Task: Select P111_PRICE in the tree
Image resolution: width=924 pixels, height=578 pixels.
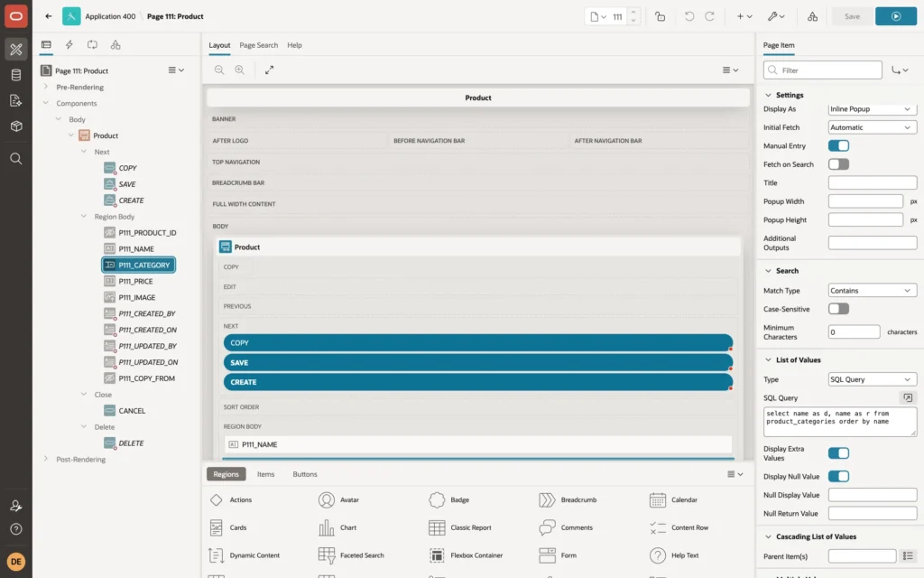Action: coord(135,282)
